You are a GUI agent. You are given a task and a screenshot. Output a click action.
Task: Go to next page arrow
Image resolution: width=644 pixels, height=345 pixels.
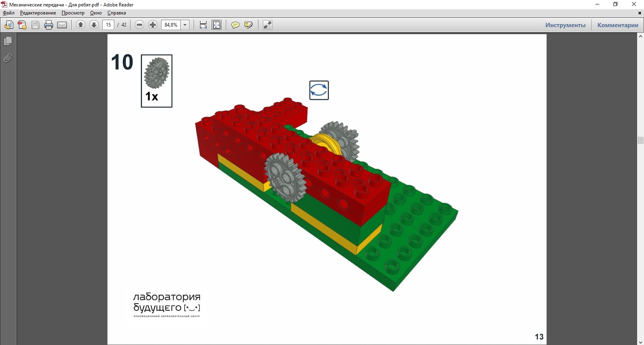(x=94, y=25)
